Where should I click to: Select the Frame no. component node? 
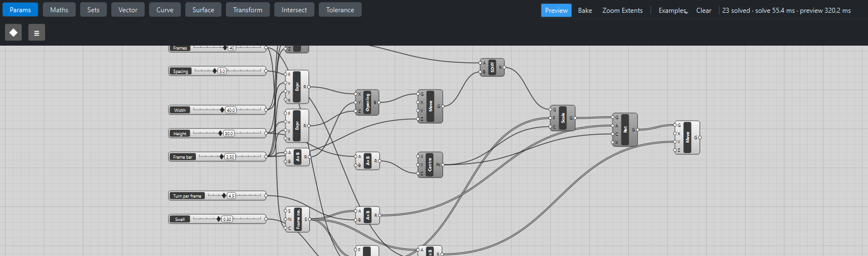coord(298,219)
